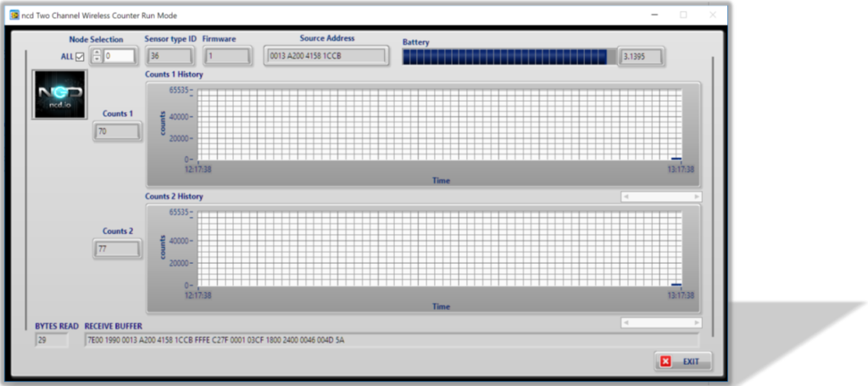Click the Sensor type ID field

(x=170, y=57)
